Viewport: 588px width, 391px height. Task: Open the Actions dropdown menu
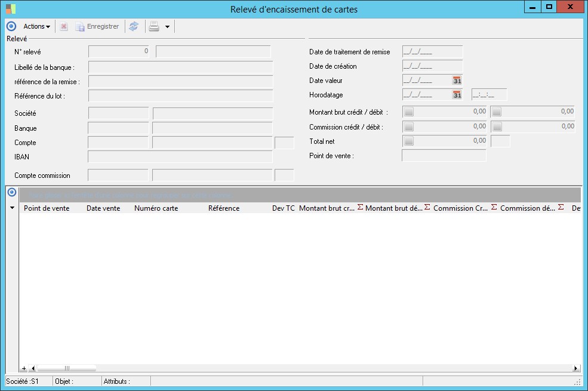click(36, 26)
